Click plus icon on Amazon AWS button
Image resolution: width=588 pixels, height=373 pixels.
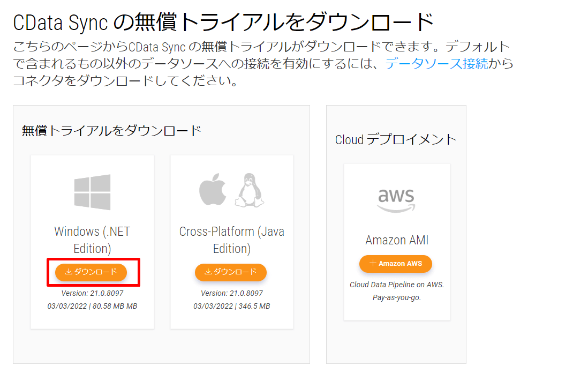coord(373,263)
